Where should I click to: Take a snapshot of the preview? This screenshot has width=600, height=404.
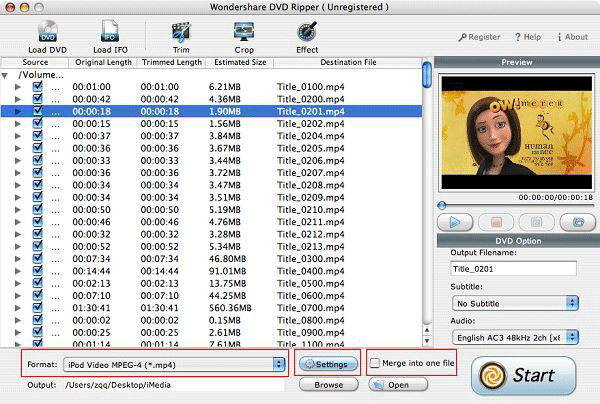(536, 222)
